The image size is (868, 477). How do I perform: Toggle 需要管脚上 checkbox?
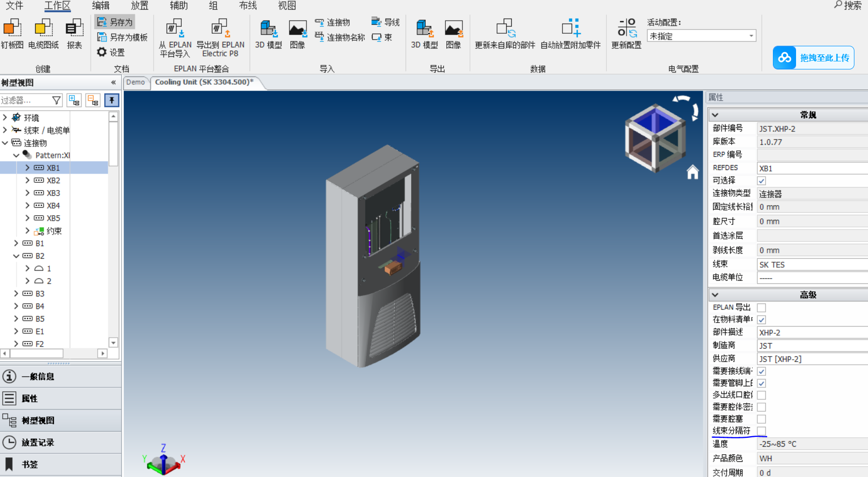762,383
